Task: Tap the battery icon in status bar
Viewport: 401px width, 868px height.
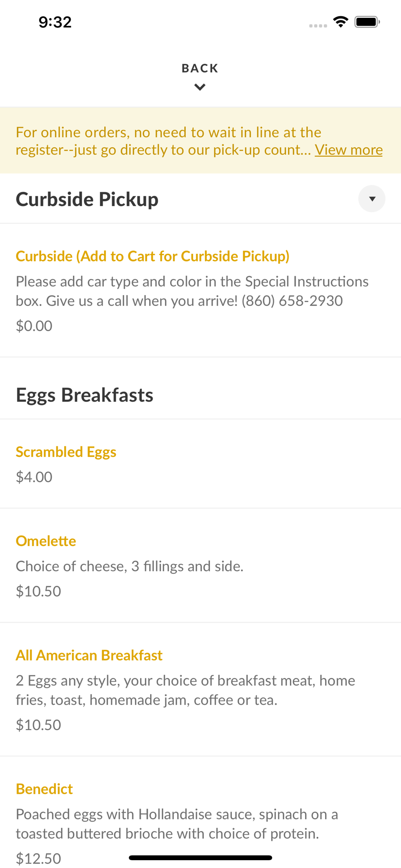Action: 367,22
